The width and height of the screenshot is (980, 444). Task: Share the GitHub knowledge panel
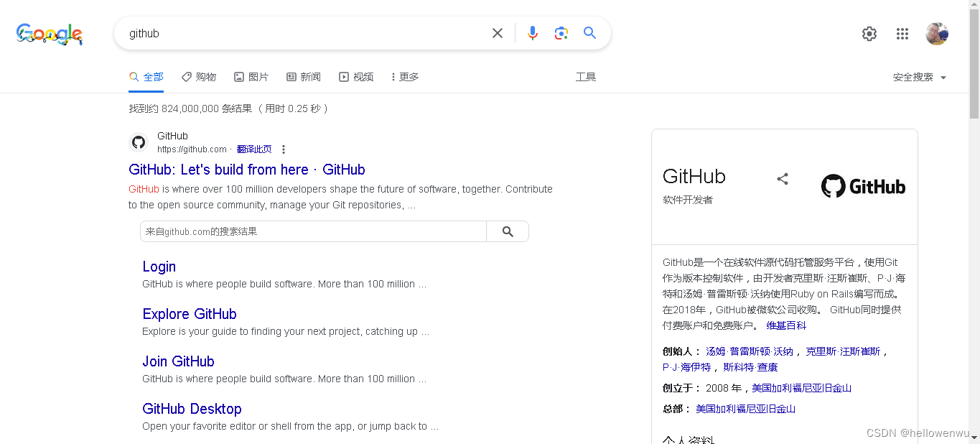click(x=783, y=179)
